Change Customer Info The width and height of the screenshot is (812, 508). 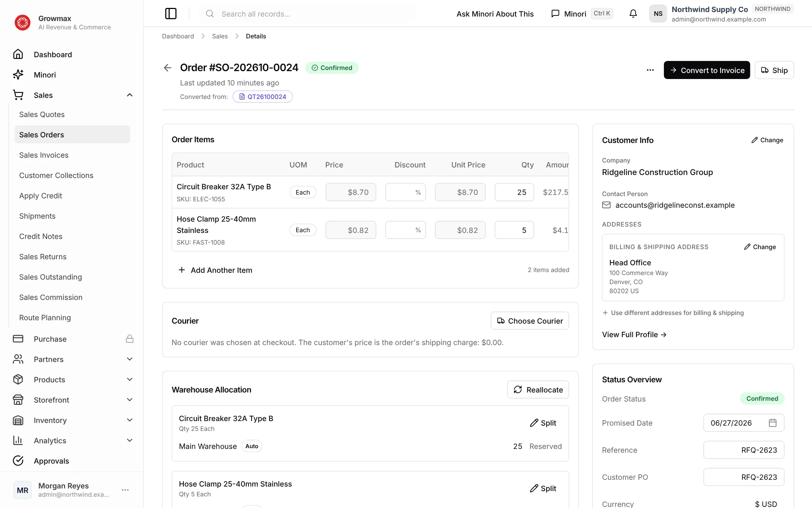pyautogui.click(x=767, y=140)
